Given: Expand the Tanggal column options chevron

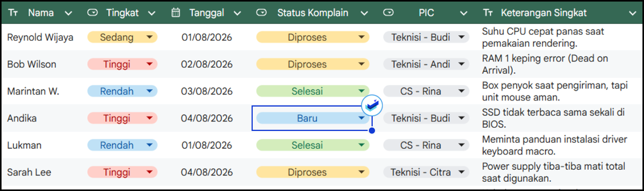Looking at the screenshot, I should tap(238, 13).
